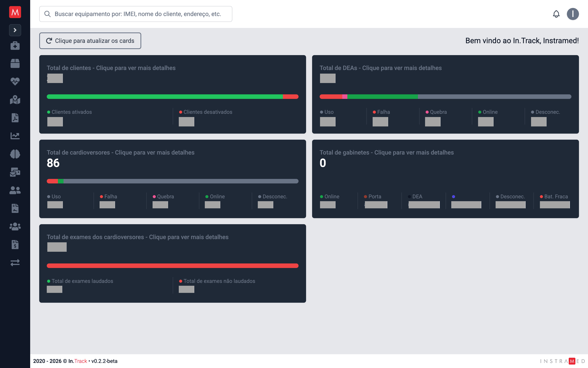Click the 'Clientes desativados' label
The image size is (588, 368).
[x=208, y=112]
